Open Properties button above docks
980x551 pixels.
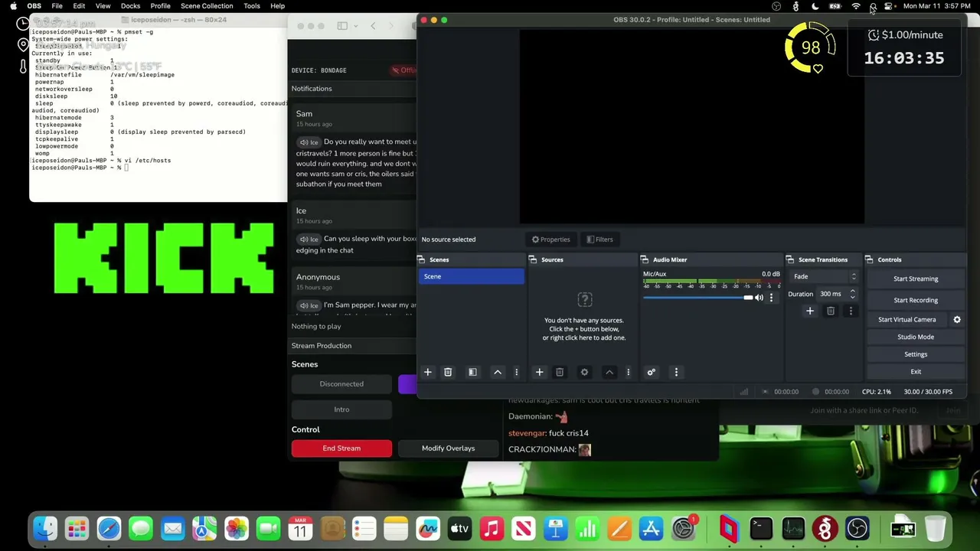point(551,240)
